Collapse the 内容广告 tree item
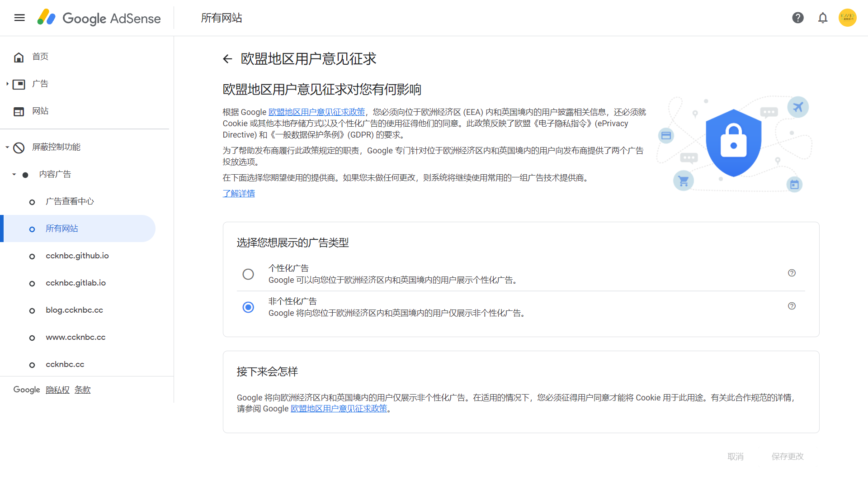The image size is (868, 481). coord(14,174)
